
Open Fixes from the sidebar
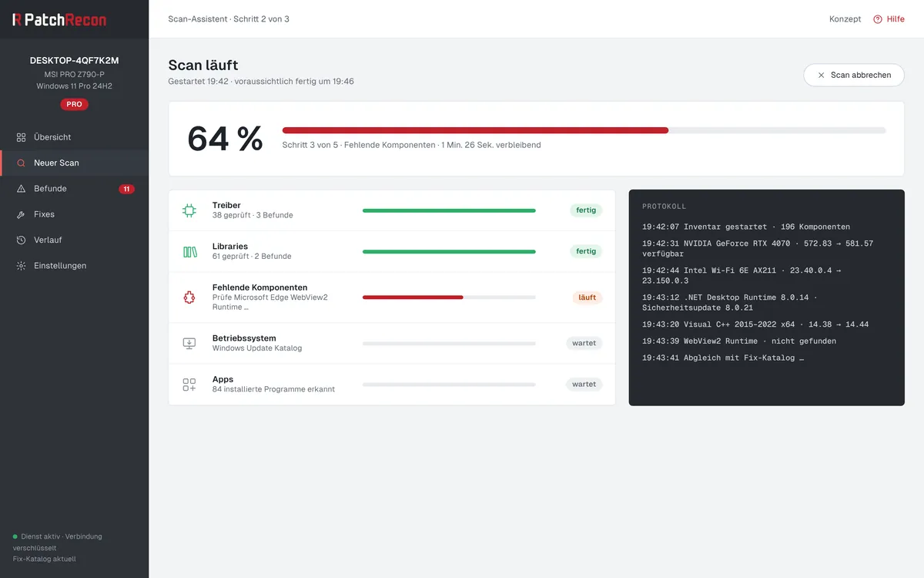(74, 214)
